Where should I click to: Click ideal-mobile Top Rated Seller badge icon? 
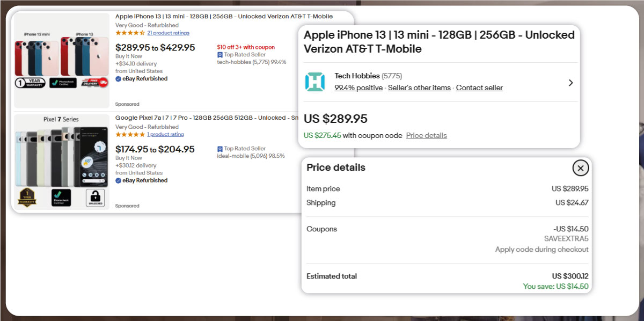(219, 149)
